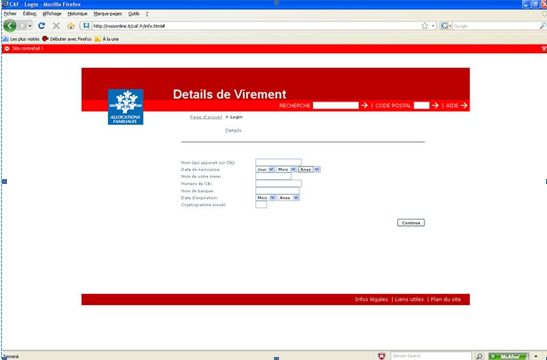Click the Allocations Familiales logo
Screen dimensions: 547x360
pos(126,107)
